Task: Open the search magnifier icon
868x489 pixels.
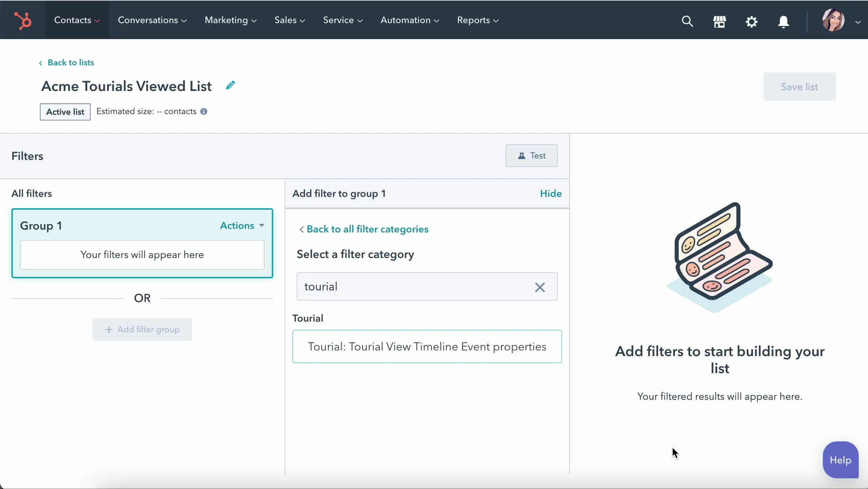Action: [x=687, y=21]
